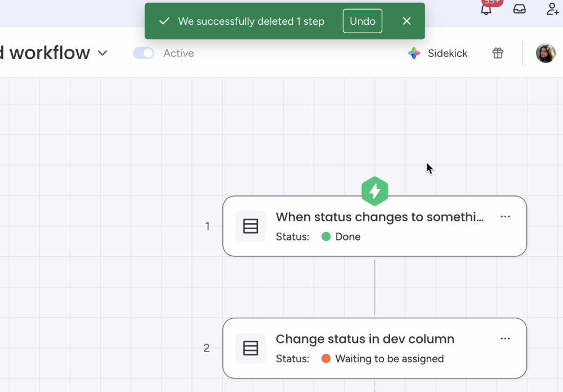Click the board icon in step 2
The image size is (563, 392).
coord(251,348)
